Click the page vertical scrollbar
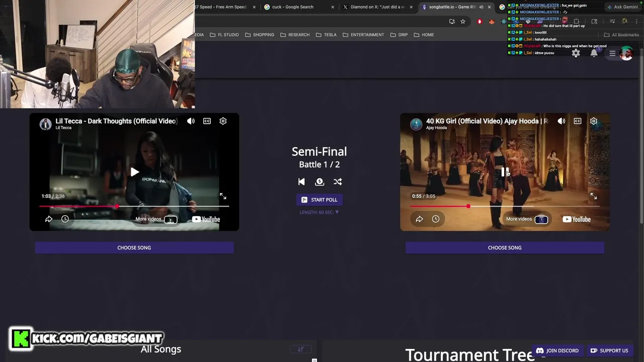644x362 pixels. point(641,136)
